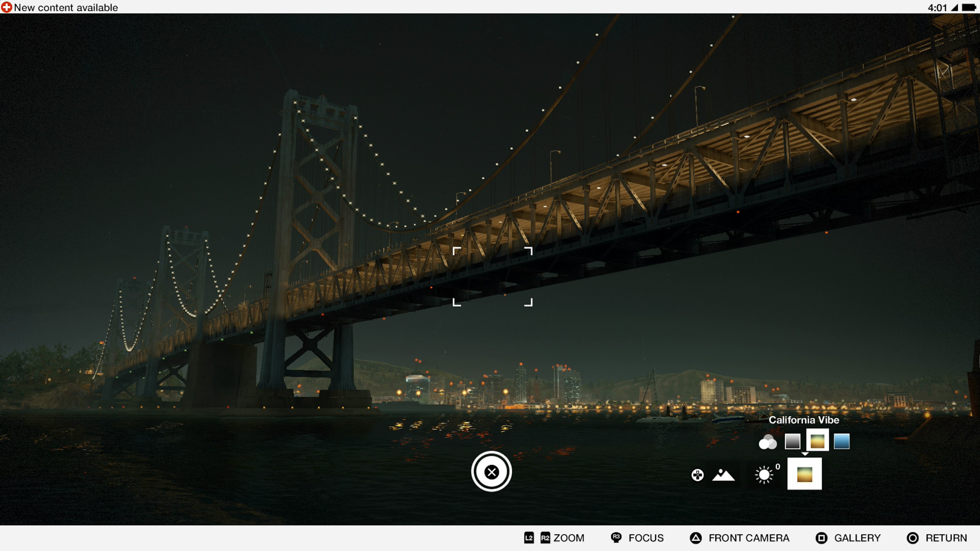980x551 pixels.
Task: Choose the gray black-and-white filter swatch
Action: click(x=793, y=441)
